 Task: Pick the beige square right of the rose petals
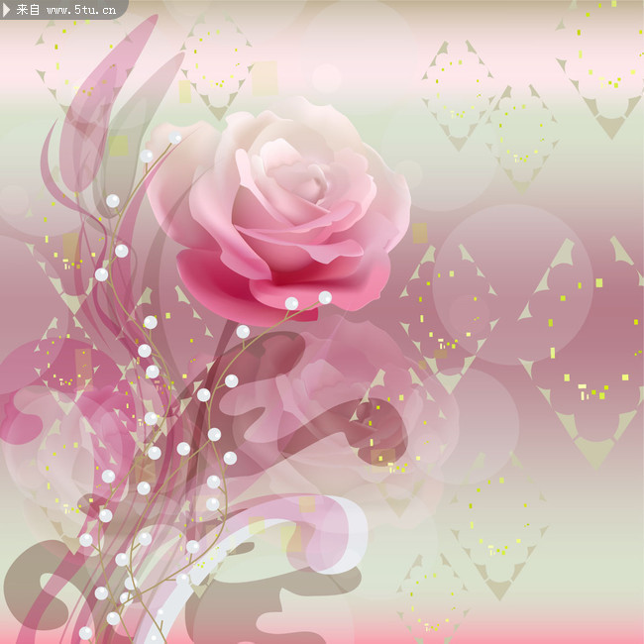[x=420, y=233]
